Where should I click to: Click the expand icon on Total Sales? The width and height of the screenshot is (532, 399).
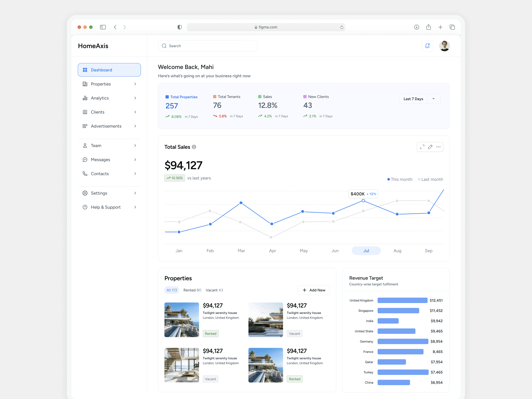[422, 147]
